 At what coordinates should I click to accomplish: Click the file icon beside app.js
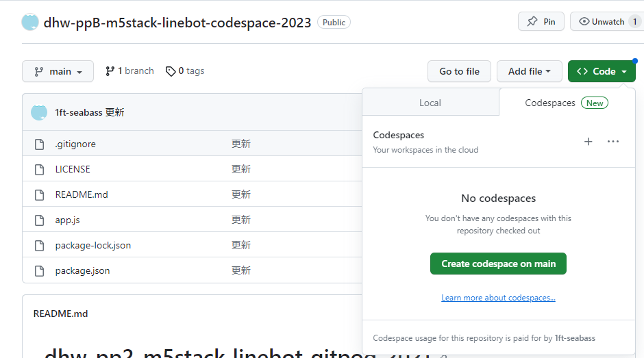tap(40, 220)
